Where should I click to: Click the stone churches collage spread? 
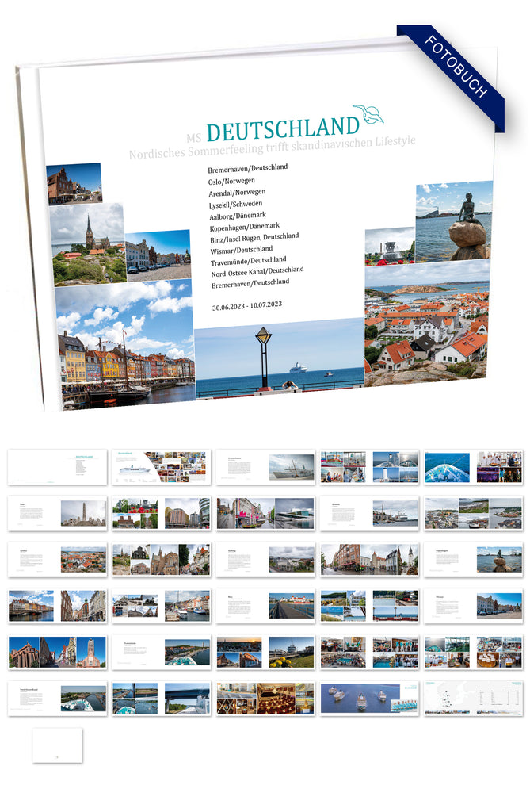pyautogui.click(x=162, y=559)
